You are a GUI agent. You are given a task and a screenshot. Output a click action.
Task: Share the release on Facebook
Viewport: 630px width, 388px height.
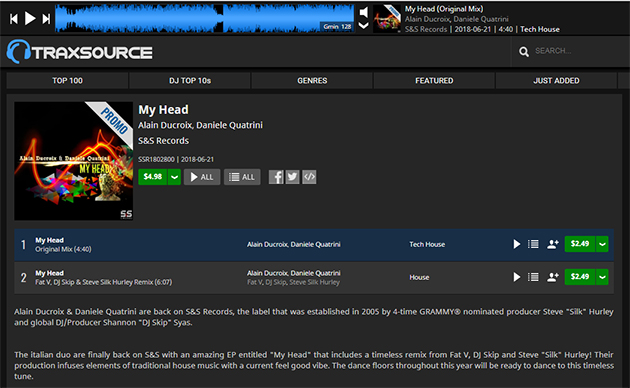pos(276,177)
